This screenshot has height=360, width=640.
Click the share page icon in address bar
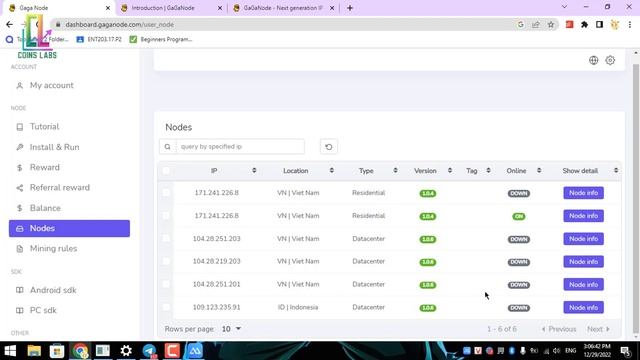coord(536,25)
